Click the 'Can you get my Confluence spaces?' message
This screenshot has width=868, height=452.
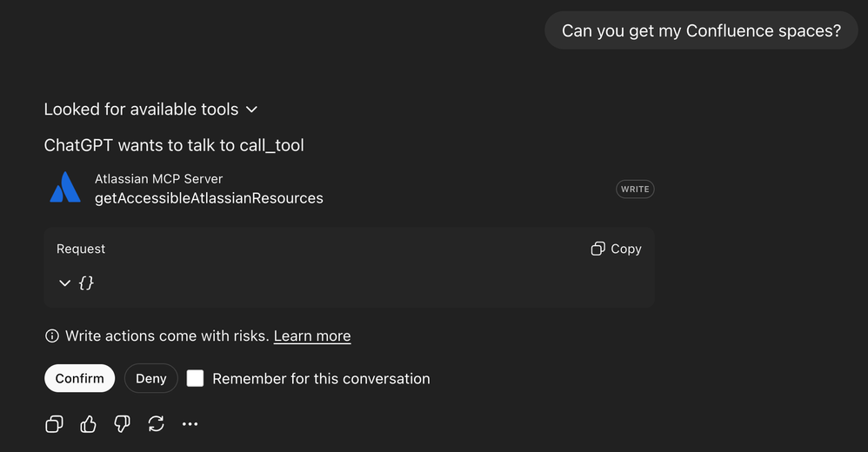pyautogui.click(x=701, y=30)
